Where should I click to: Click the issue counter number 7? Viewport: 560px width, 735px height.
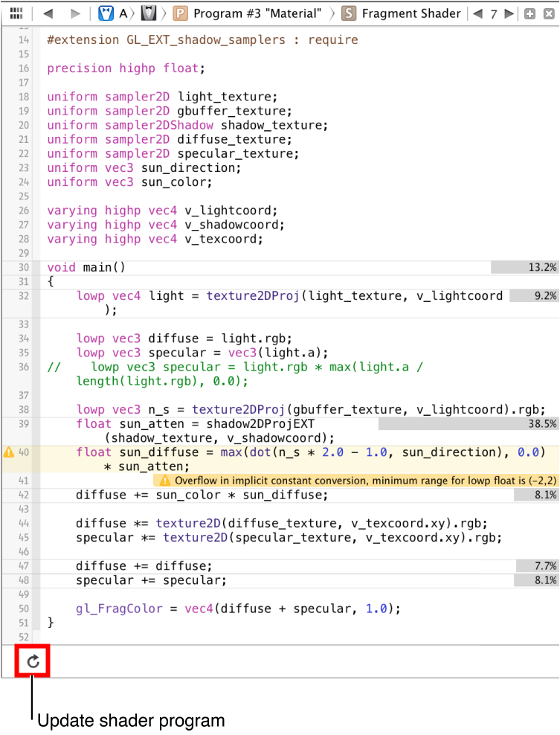pyautogui.click(x=493, y=13)
